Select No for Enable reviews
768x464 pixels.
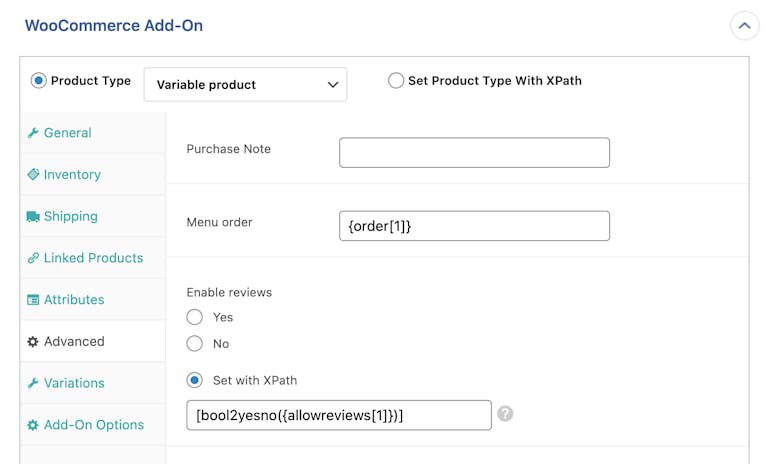pos(194,343)
